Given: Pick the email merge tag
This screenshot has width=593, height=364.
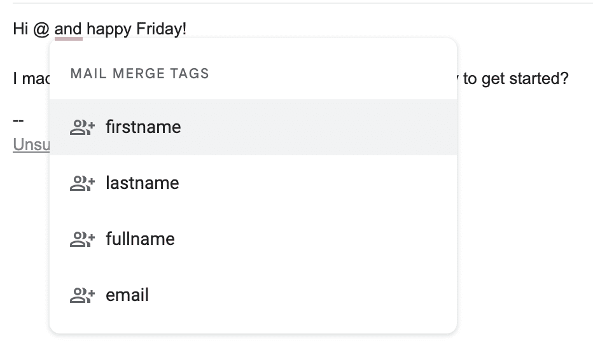Looking at the screenshot, I should pyautogui.click(x=253, y=295).
